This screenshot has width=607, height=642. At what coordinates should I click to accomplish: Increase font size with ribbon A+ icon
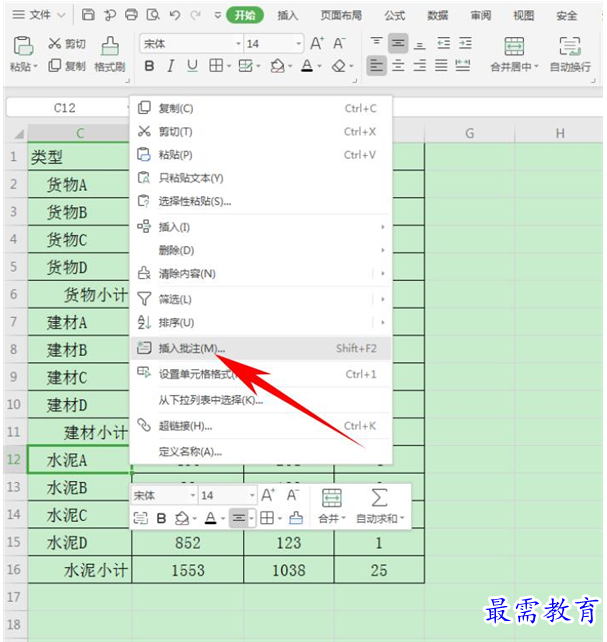(x=317, y=43)
